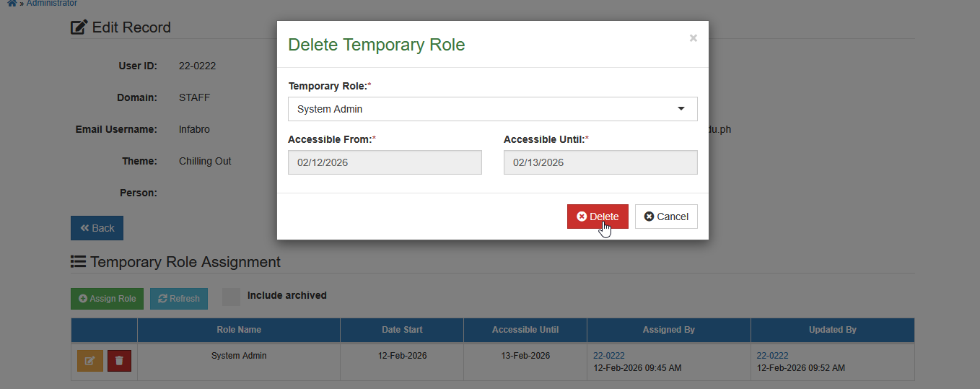Click the Domain value STAFF

pyautogui.click(x=195, y=97)
